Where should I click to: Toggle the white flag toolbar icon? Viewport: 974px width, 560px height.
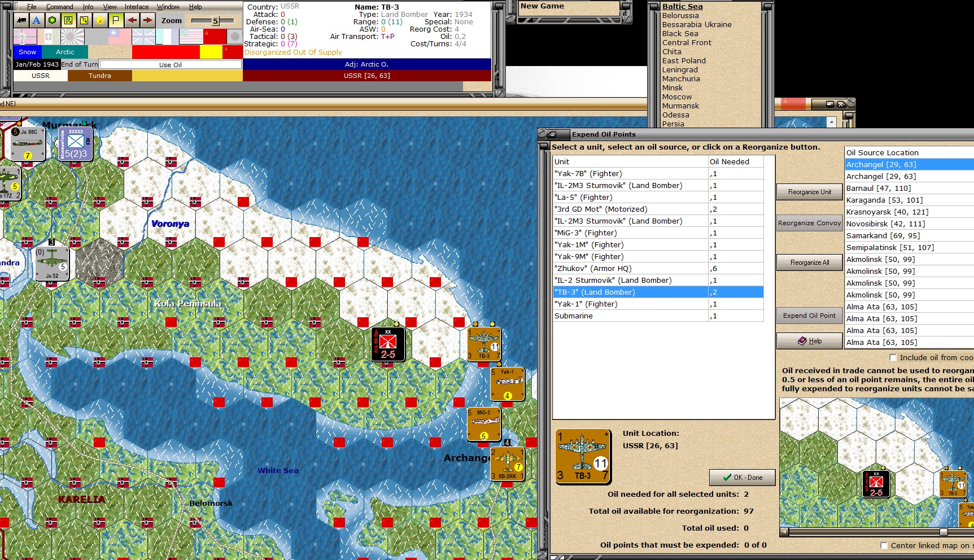pos(116,20)
